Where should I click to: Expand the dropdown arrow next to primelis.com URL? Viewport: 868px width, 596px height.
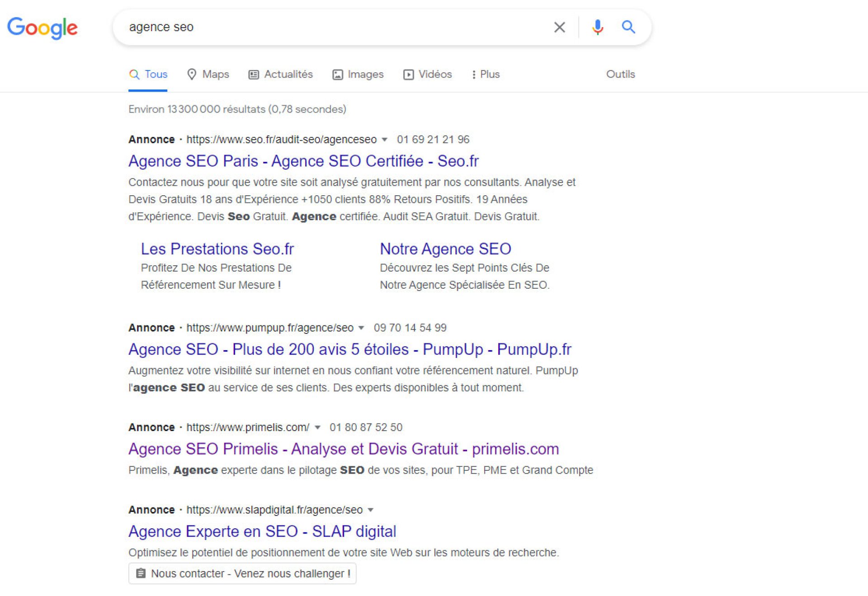tap(317, 427)
